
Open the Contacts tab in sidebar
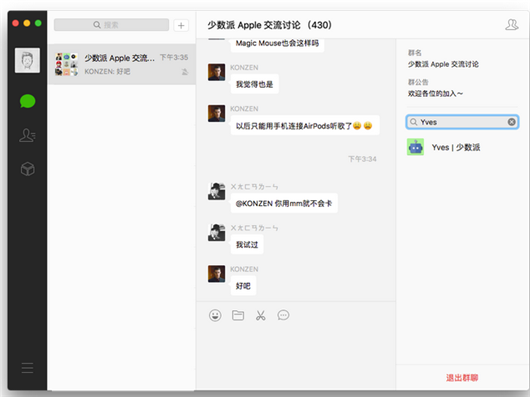[27, 135]
